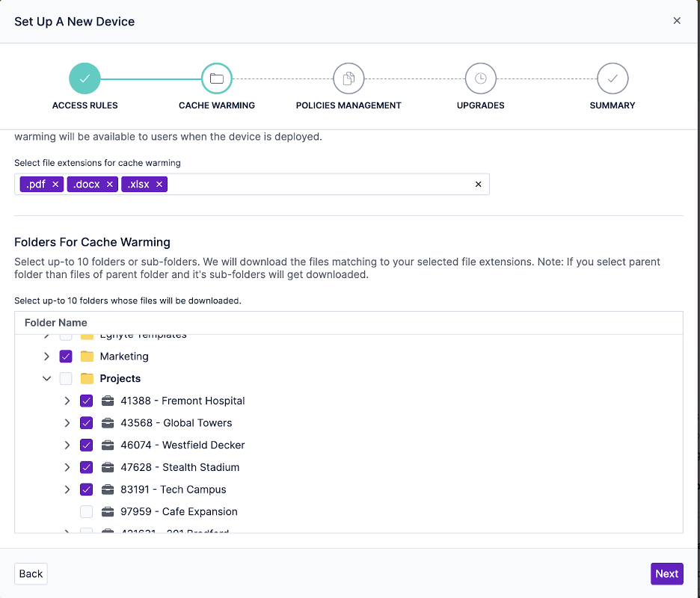
Task: Uncheck the Marketing folder checkbox
Action: pos(66,357)
